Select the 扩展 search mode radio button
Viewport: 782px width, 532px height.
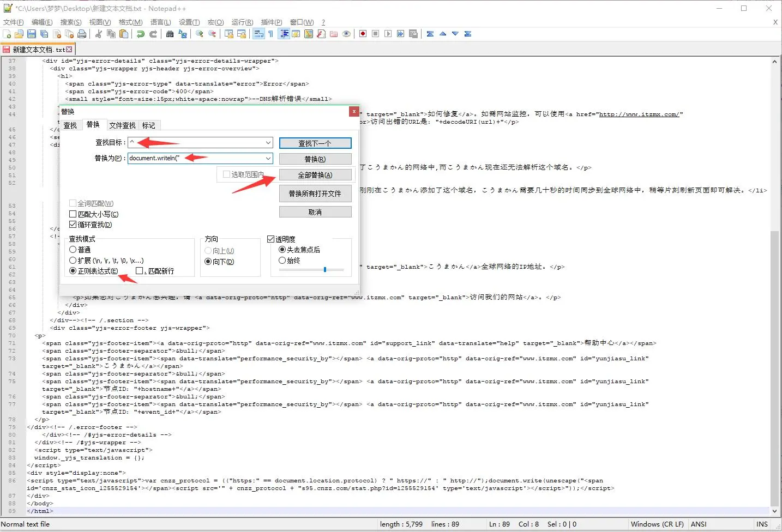73,261
